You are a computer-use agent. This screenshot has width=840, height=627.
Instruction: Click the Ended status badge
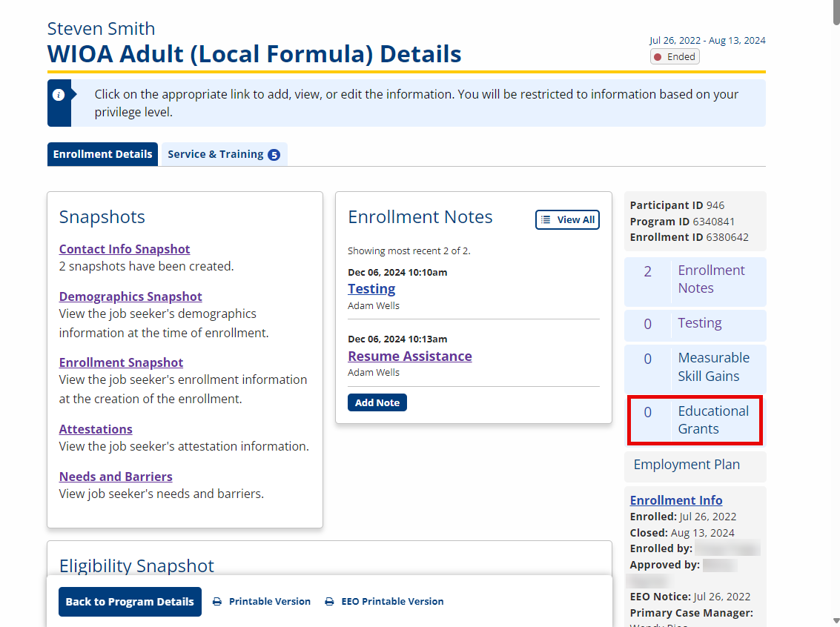pyautogui.click(x=675, y=57)
